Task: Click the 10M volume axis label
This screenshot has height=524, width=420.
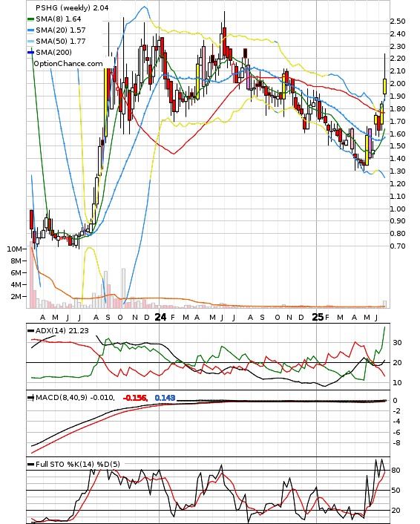Action: pos(14,249)
